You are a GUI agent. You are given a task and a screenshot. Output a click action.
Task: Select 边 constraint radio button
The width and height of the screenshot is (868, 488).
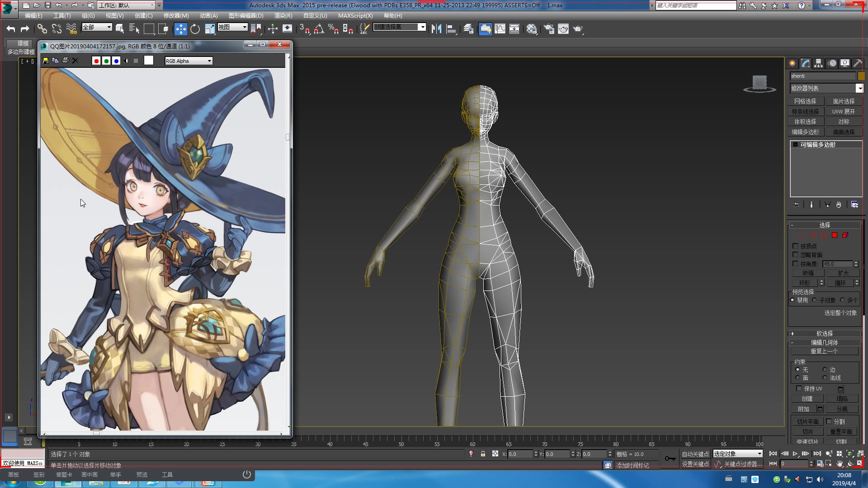(x=825, y=369)
